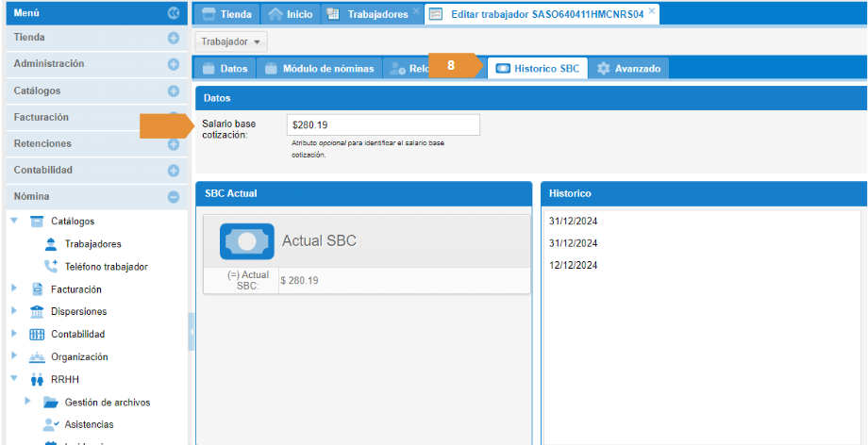868x445 pixels.
Task: Open the Avanzado tab
Action: coord(629,69)
